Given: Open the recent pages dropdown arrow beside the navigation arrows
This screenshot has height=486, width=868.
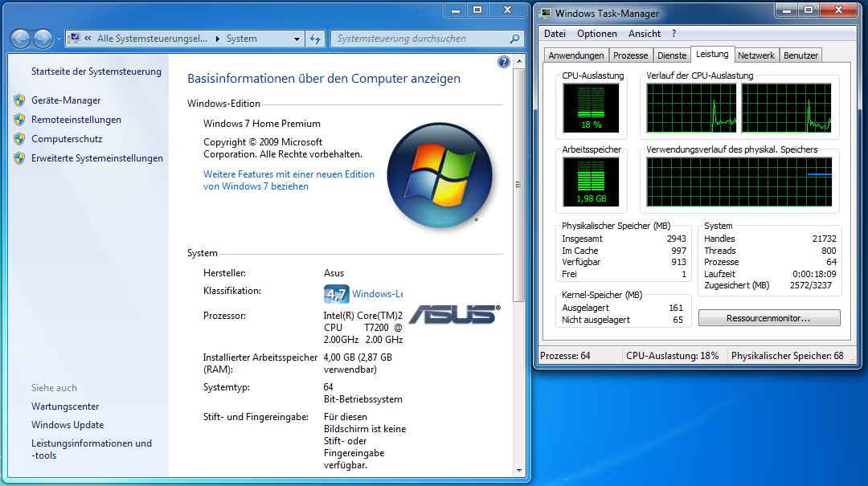Looking at the screenshot, I should point(59,39).
